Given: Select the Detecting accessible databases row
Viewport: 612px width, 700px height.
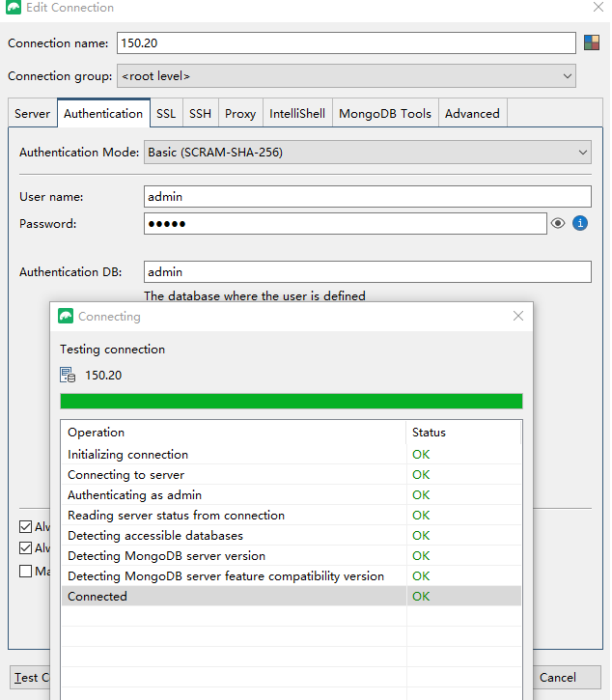Looking at the screenshot, I should 292,535.
